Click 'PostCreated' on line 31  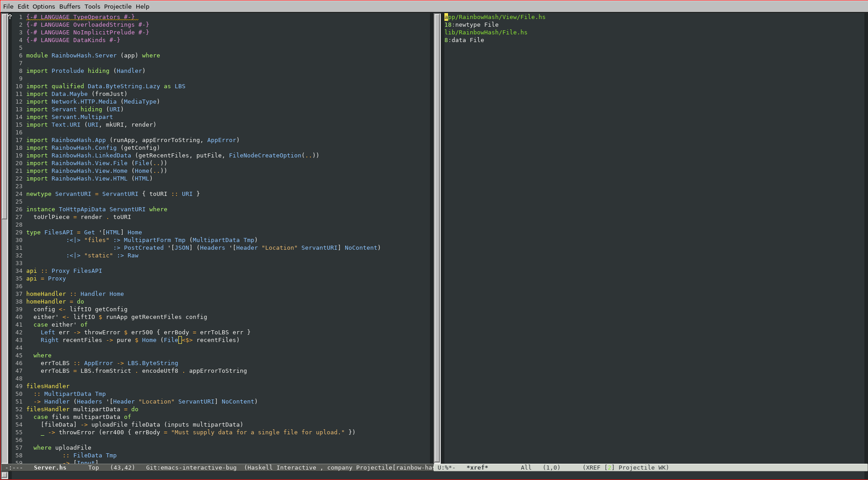pos(143,248)
